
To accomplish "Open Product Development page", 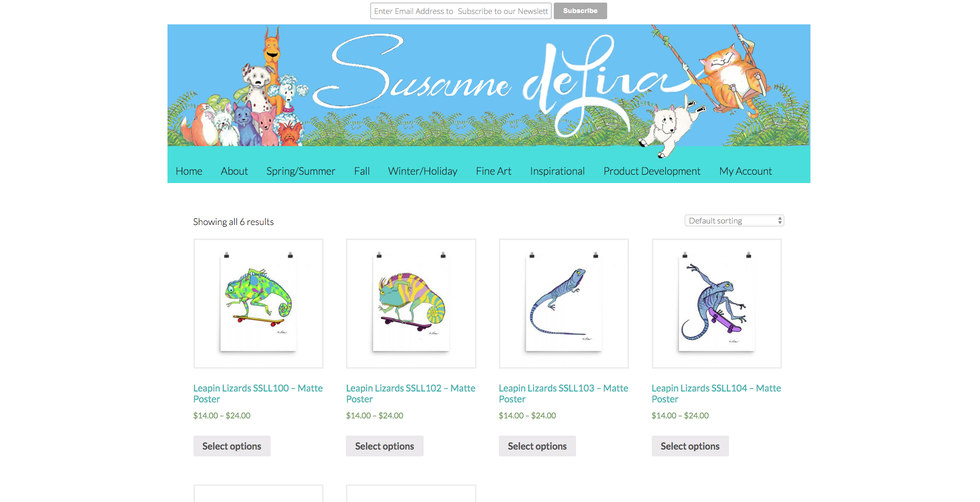I will (x=652, y=171).
